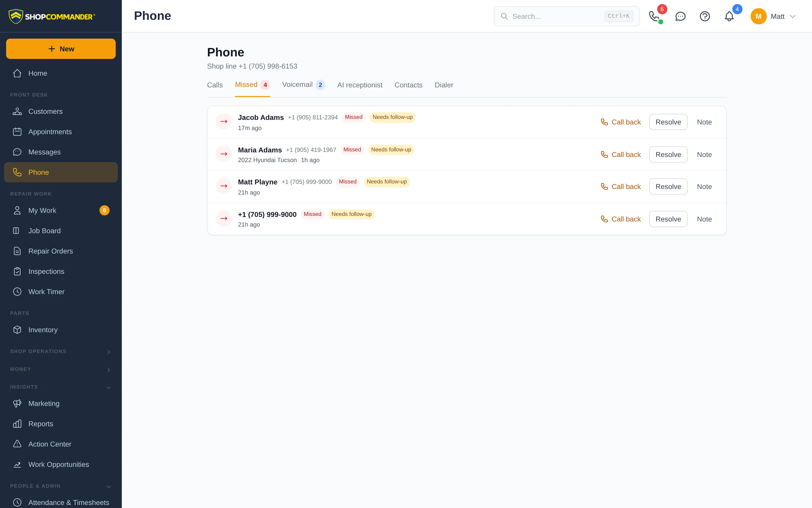
Task: Click the Repair Orders document icon
Action: 17,251
